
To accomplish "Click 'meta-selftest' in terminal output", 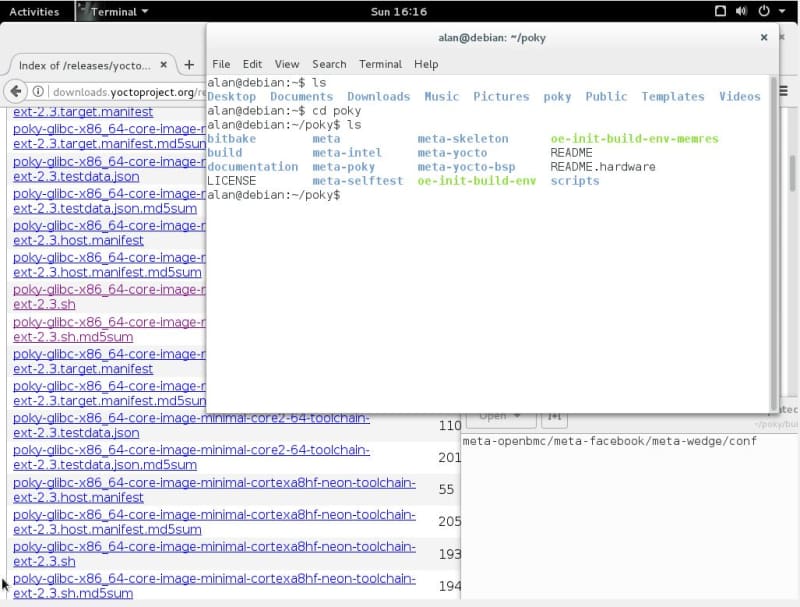I will coord(358,181).
